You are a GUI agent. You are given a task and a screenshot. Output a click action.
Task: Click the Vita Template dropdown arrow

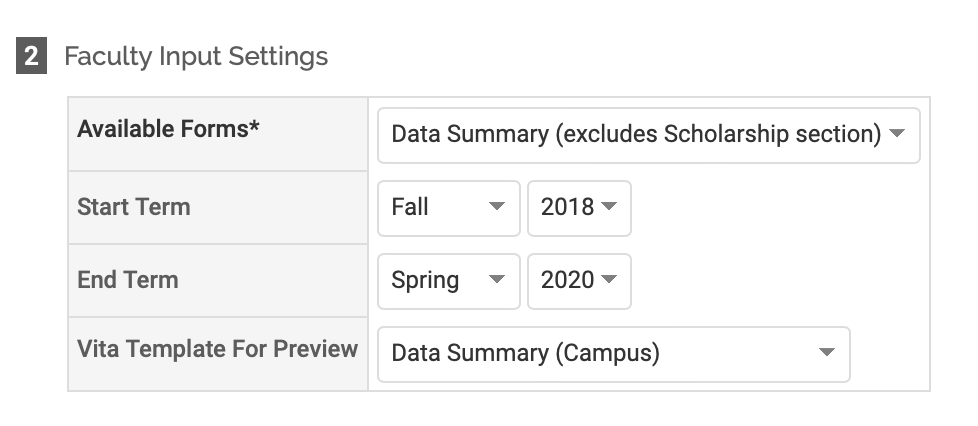point(826,353)
